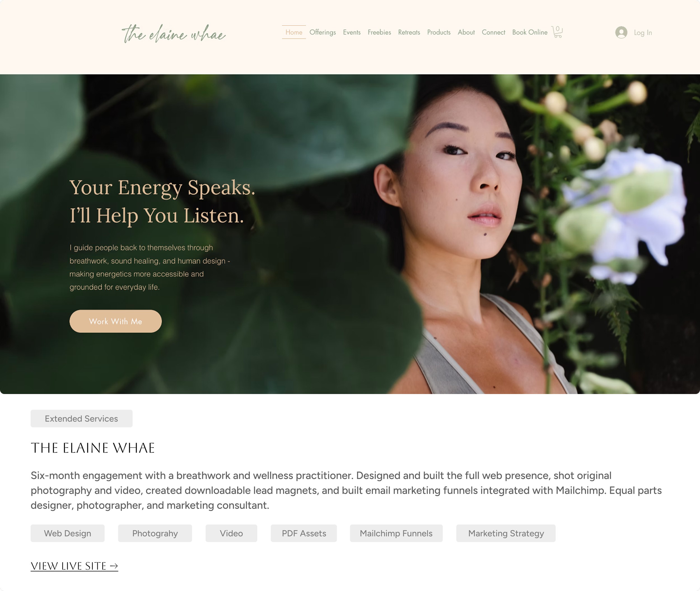Click the Mailchimp Funnels tag
The height and width of the screenshot is (591, 700).
(x=396, y=533)
